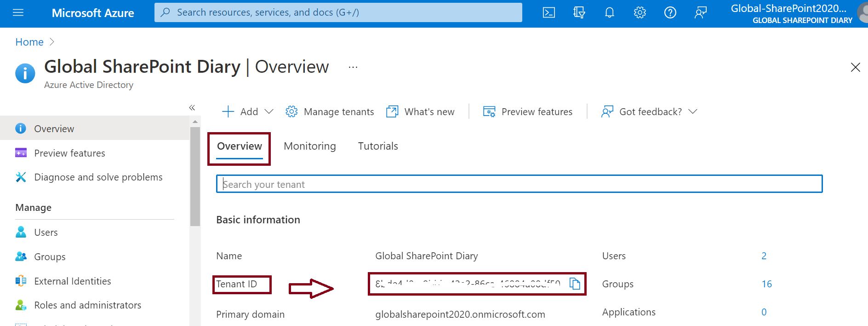Screen dimensions: 868x326
Task: Open Cloud Shell from the top bar
Action: coord(549,13)
